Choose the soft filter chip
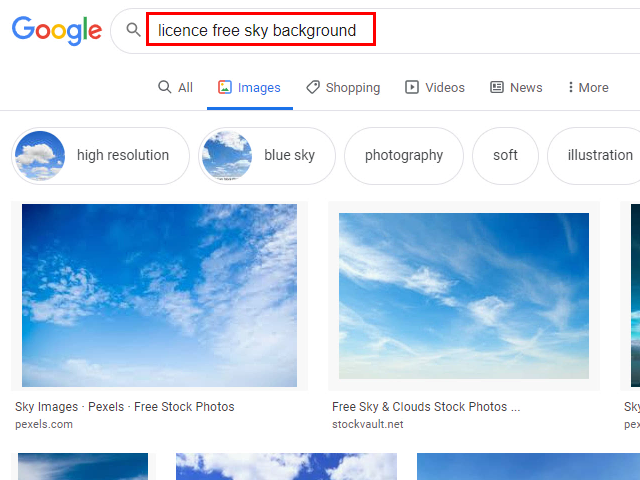The height and width of the screenshot is (480, 640). pos(505,156)
